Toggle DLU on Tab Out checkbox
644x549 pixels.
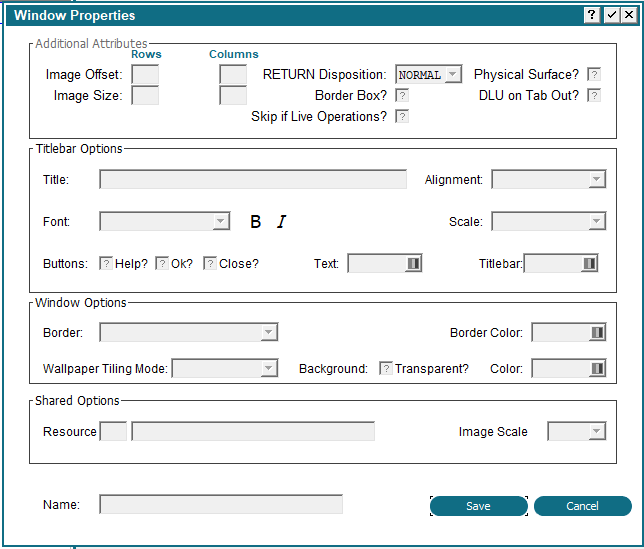click(594, 95)
